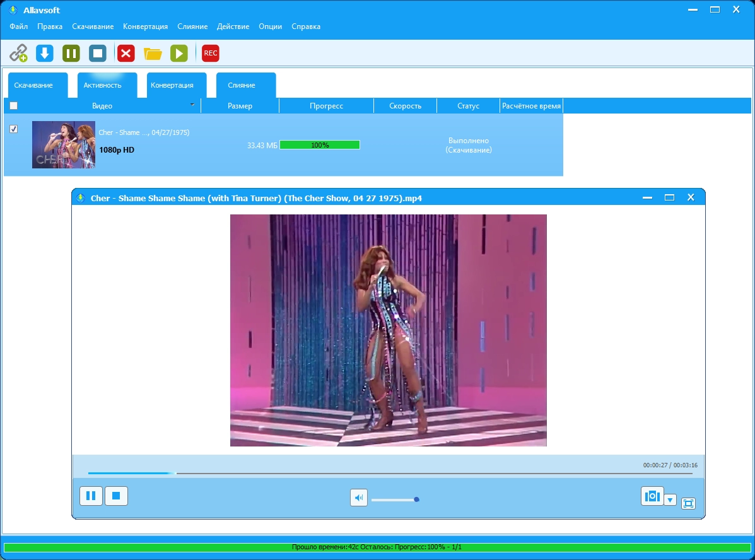
Task: Click the Статус column header
Action: coord(469,106)
